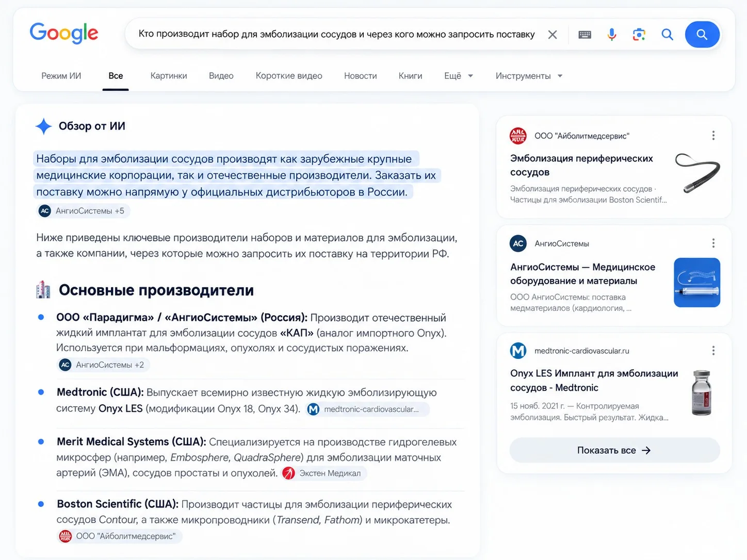Open more options for medtronic-cardiovascular.ru card
This screenshot has width=747, height=560.
pos(713,351)
